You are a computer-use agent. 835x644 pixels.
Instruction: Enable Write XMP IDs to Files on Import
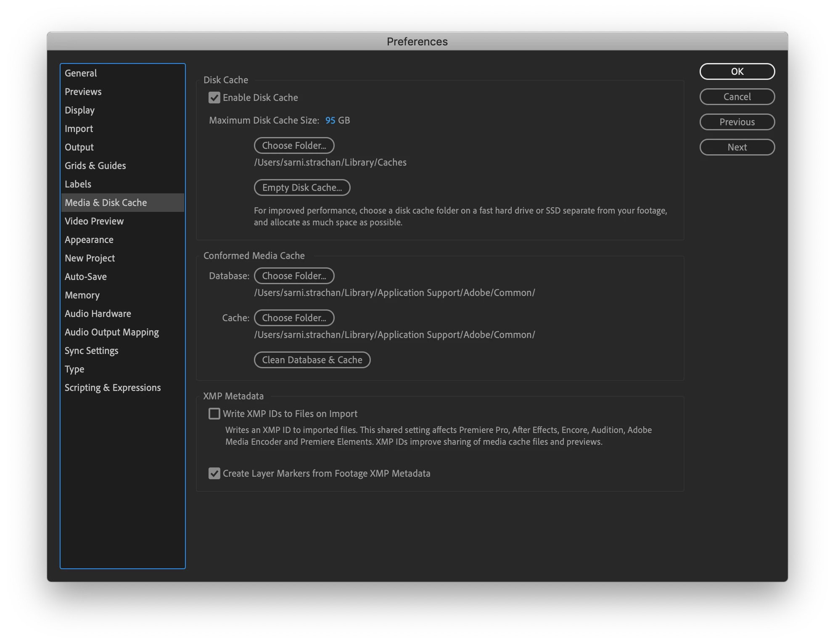coord(214,414)
